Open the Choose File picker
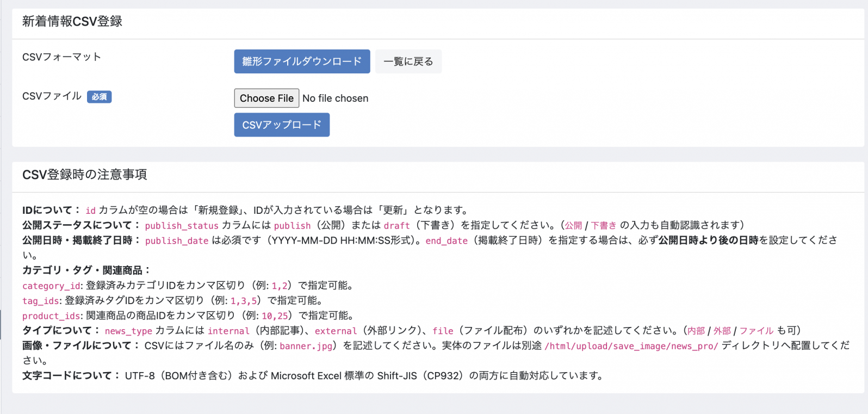Image resolution: width=868 pixels, height=414 pixels. tap(266, 98)
